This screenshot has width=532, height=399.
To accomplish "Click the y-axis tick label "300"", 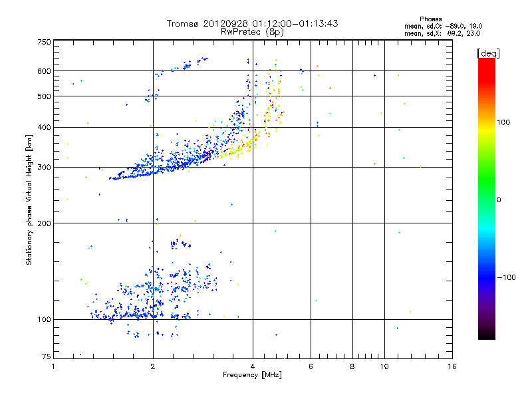I will coord(44,168).
